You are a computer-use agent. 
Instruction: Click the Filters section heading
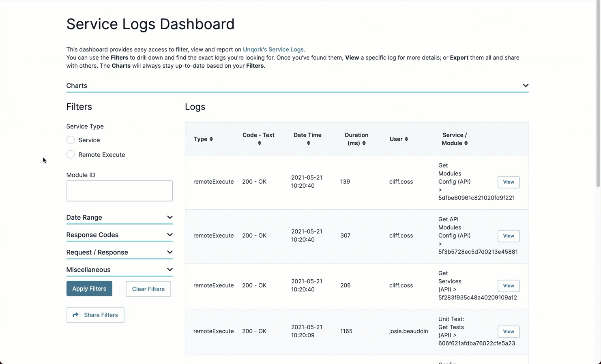79,107
